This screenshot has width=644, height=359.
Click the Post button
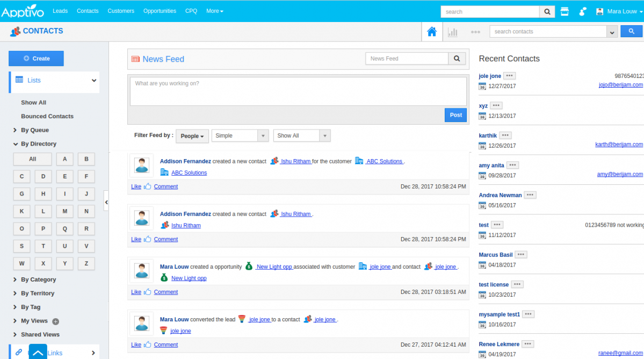(455, 115)
